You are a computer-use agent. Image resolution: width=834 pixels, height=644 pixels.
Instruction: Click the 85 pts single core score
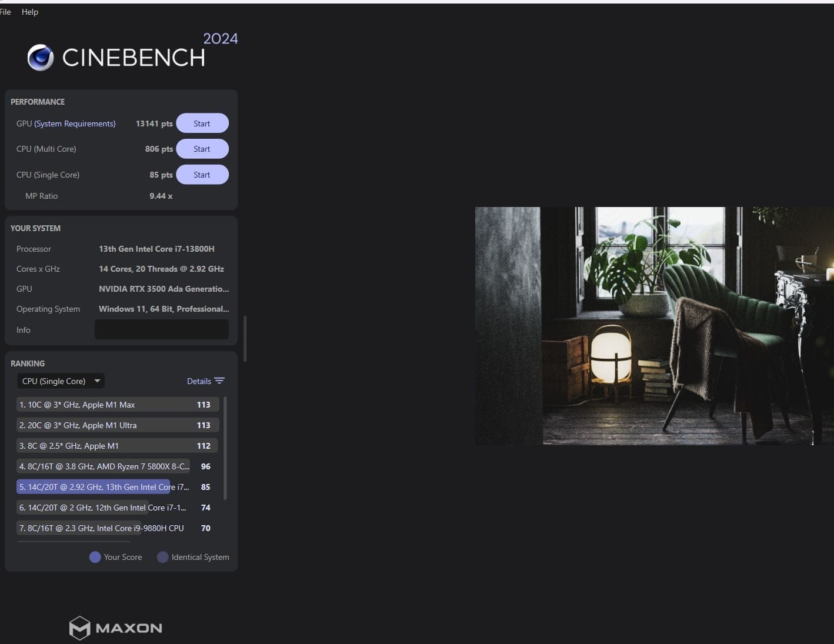pos(161,175)
